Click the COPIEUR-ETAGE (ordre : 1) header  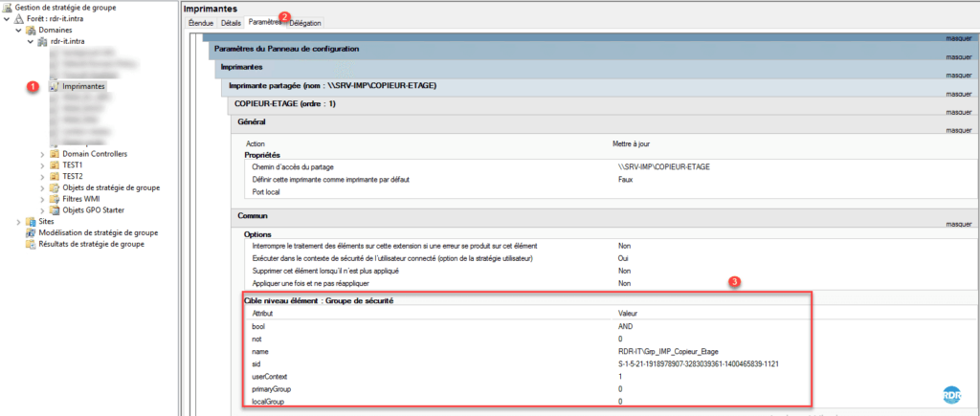pos(284,103)
